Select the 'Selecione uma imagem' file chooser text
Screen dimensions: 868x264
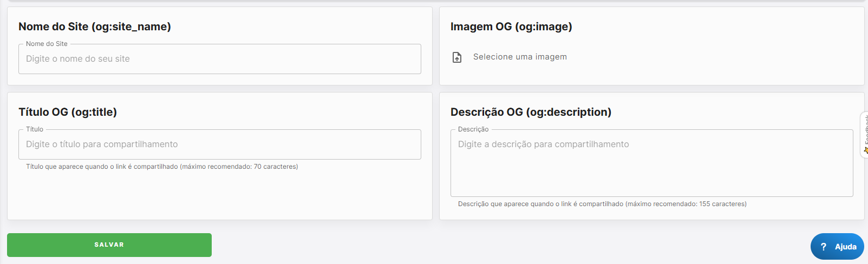click(520, 57)
